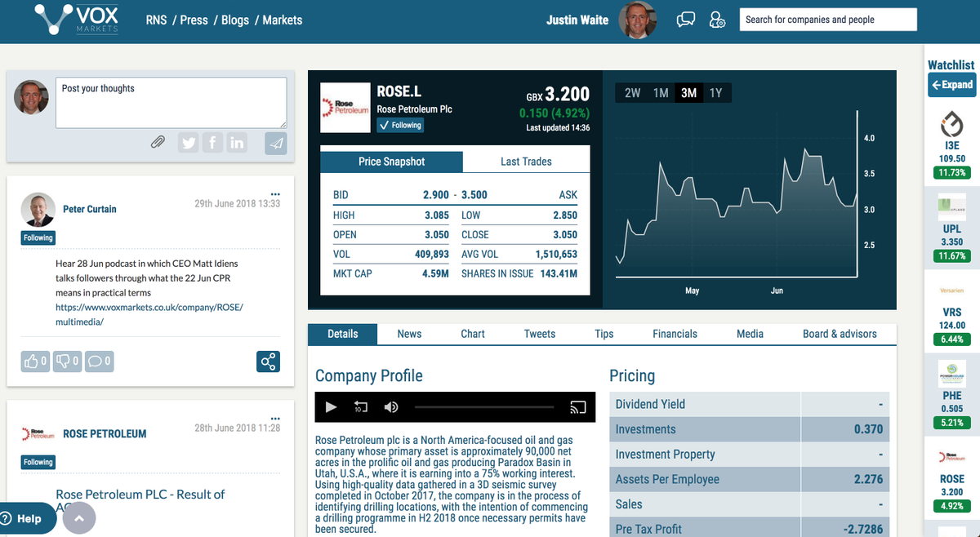
Task: Open the Tweets tab
Action: 540,334
